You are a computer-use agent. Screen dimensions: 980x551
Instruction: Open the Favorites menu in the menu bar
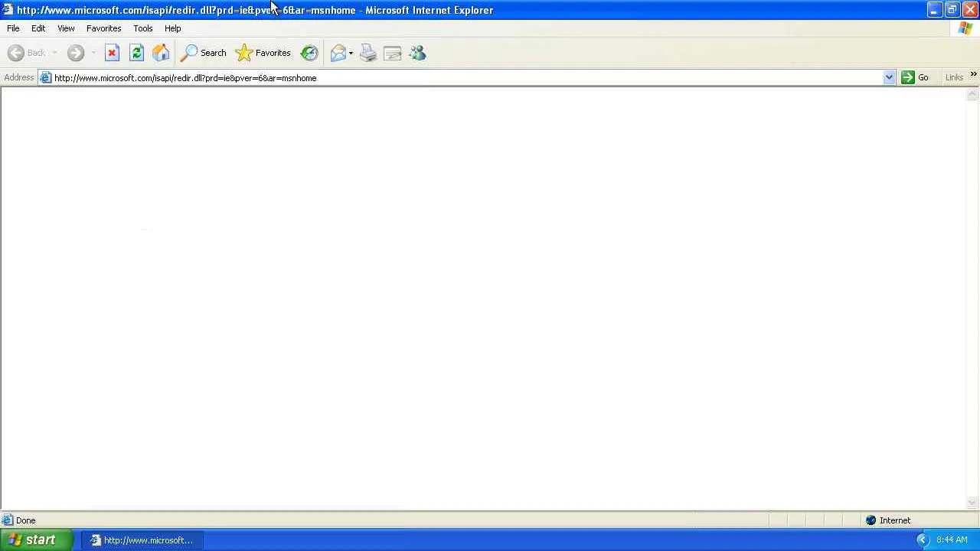[103, 28]
